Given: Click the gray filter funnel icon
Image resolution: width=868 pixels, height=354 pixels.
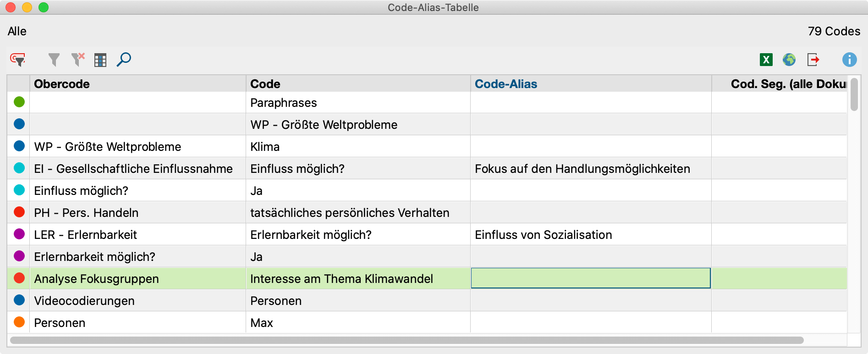Looking at the screenshot, I should 54,60.
